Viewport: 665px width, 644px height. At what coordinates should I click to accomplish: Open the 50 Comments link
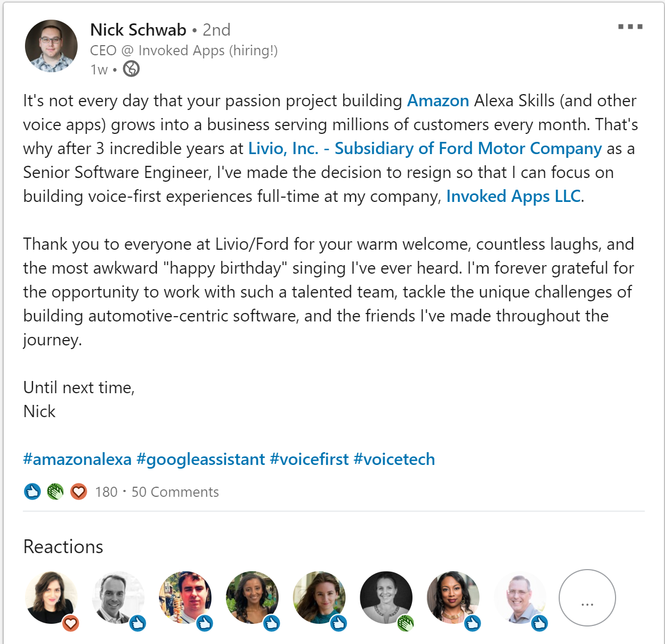(175, 492)
